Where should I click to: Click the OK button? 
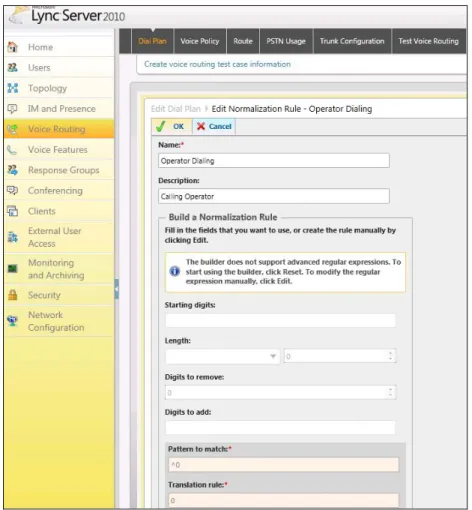tap(172, 126)
